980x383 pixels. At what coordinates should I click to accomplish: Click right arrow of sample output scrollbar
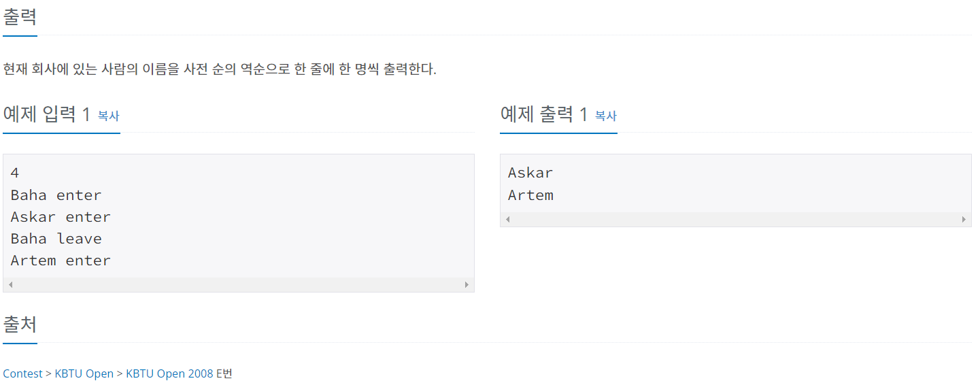pyautogui.click(x=964, y=219)
